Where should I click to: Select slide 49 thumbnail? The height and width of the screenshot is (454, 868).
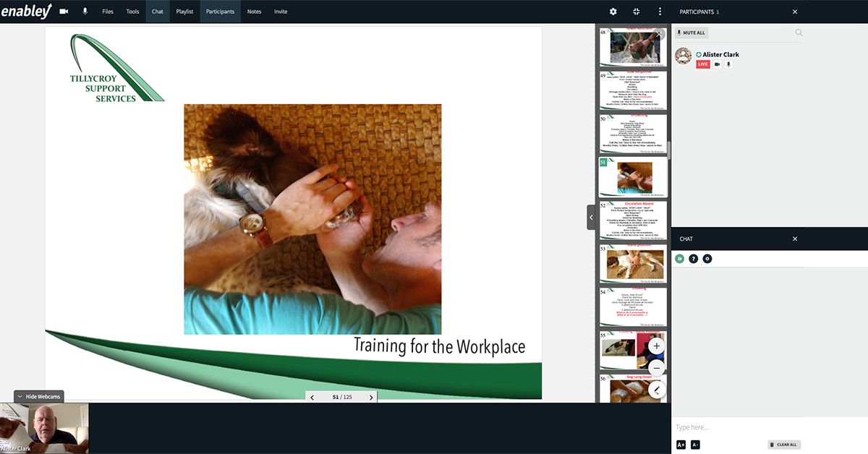633,90
